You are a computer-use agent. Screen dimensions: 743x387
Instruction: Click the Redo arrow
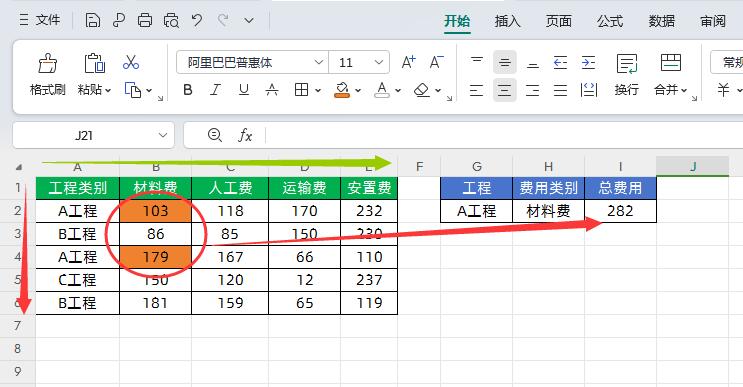point(223,20)
